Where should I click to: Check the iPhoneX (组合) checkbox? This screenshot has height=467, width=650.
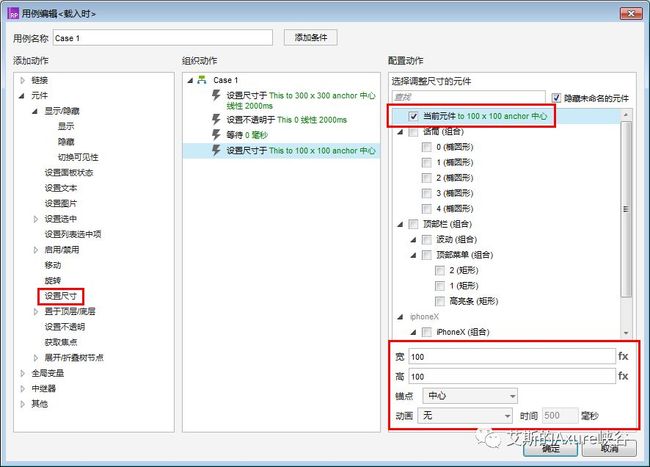(427, 332)
